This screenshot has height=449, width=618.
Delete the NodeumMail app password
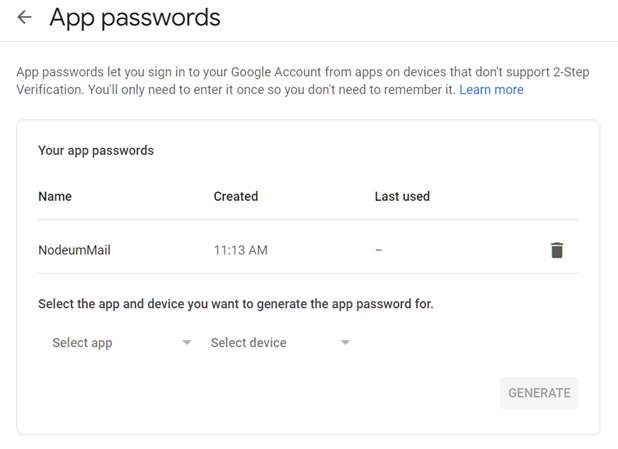(x=557, y=250)
